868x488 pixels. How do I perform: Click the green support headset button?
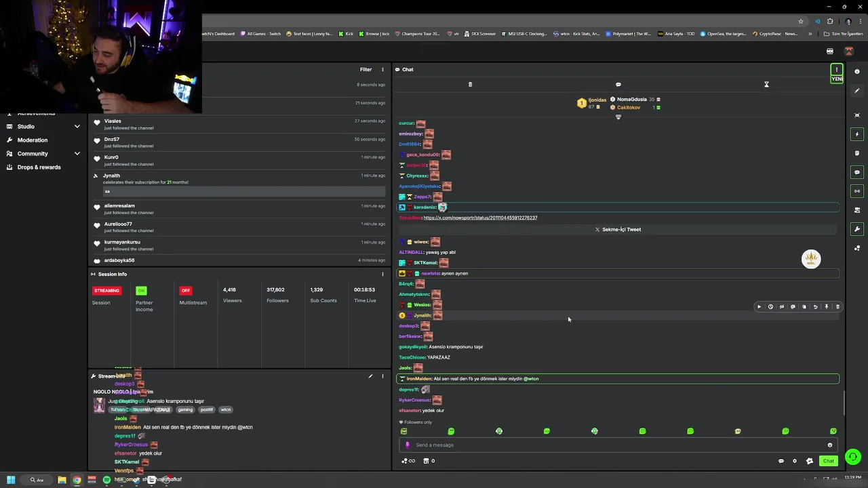coord(853,457)
